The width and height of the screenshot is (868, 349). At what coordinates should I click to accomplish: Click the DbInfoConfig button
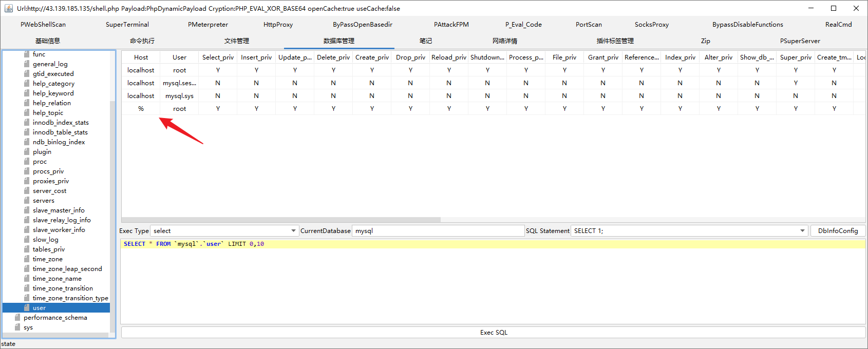(838, 231)
